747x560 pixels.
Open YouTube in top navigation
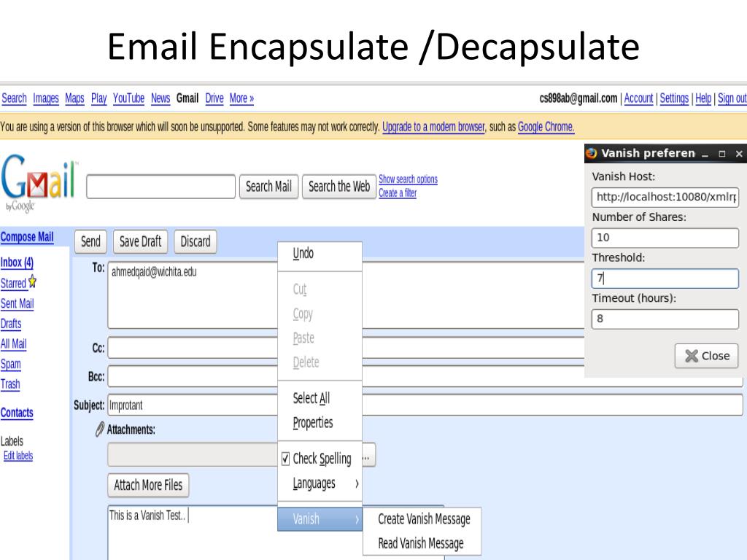point(128,98)
